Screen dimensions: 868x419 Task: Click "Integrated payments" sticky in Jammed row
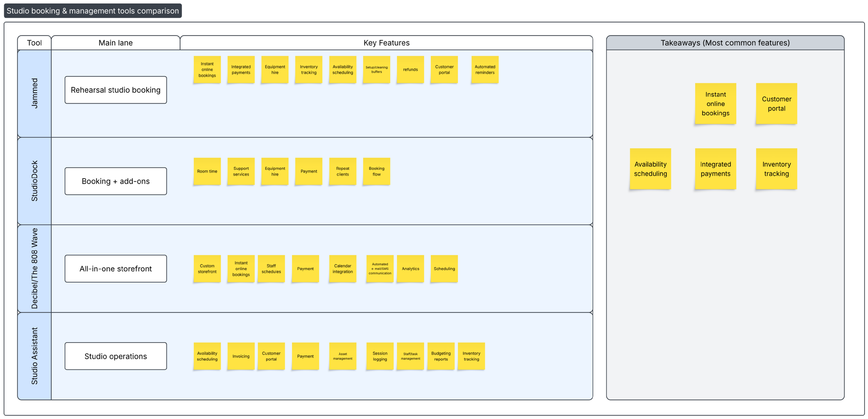[x=241, y=69]
